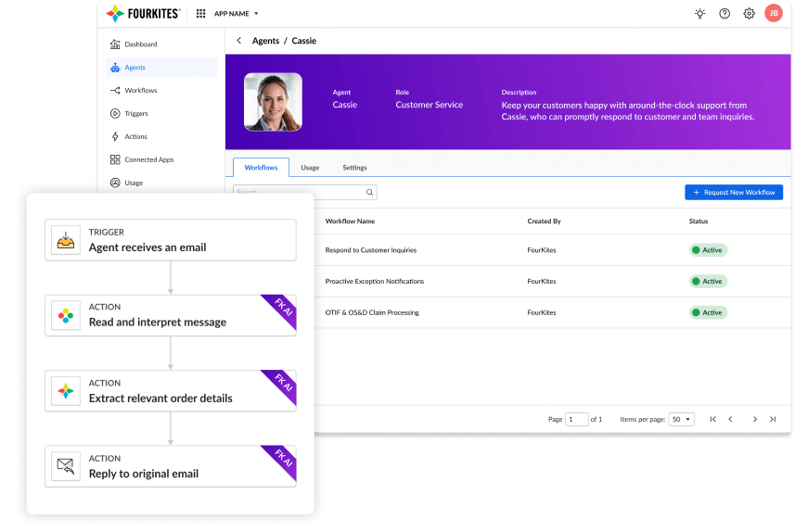Go back using the breadcrumb arrow
Viewport: 795px width, 532px height.
[x=238, y=41]
